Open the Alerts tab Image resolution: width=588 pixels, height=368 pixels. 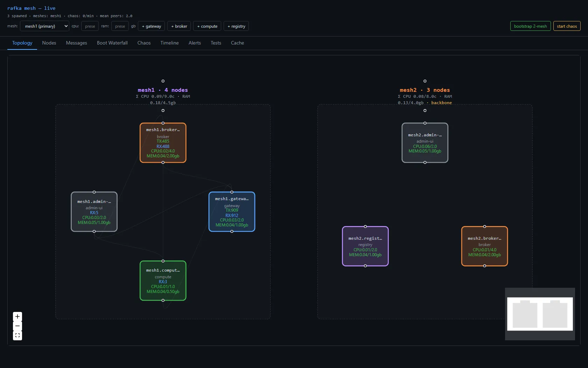pyautogui.click(x=195, y=43)
